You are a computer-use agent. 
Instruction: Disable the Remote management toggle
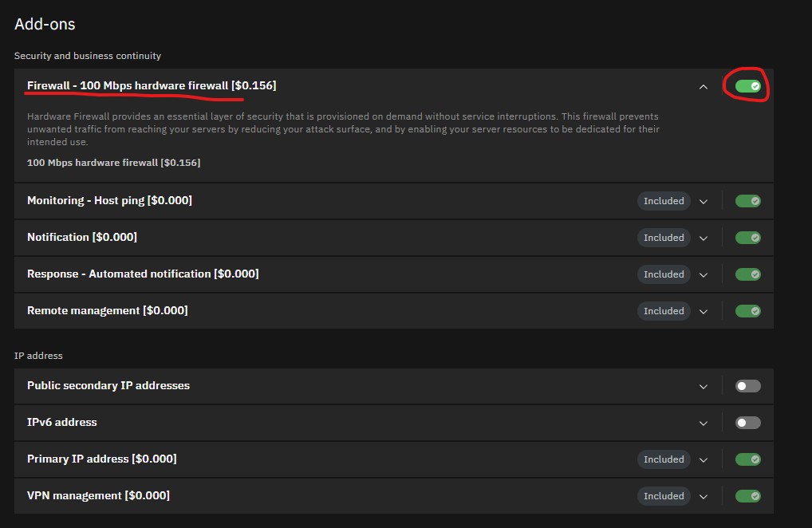point(747,311)
